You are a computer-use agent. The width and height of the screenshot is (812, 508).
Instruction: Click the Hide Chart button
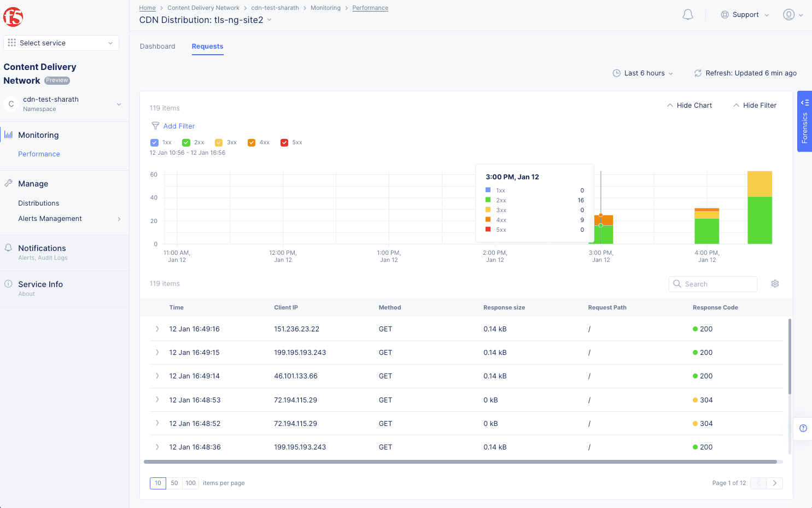click(689, 105)
